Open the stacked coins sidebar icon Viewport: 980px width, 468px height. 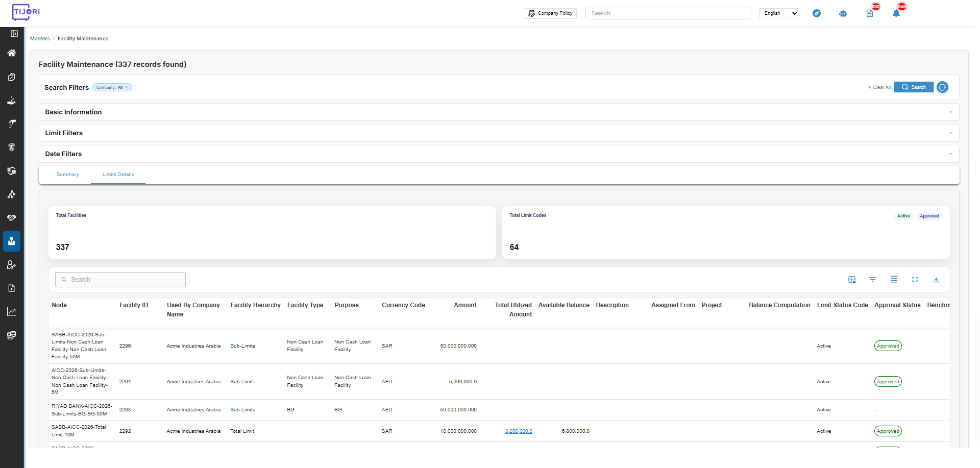[11, 335]
